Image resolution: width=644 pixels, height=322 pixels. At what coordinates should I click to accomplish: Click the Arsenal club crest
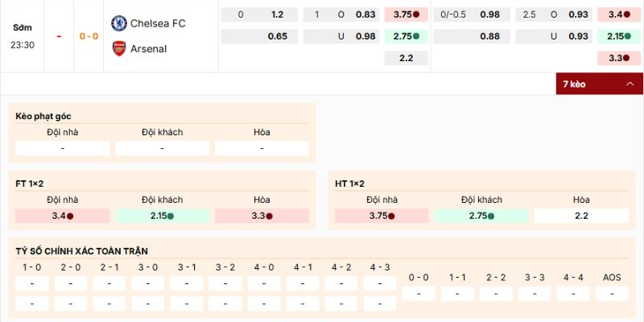click(119, 48)
